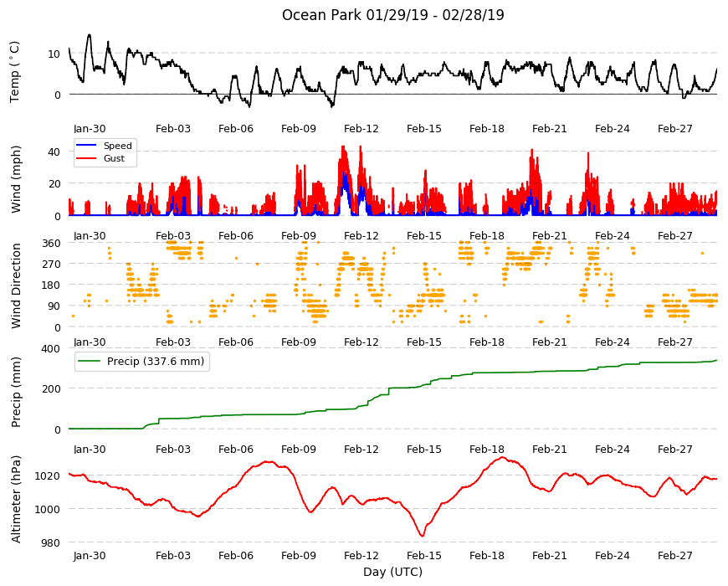Click the Temp (°C) axis label
This screenshot has height=586, width=728.
pyautogui.click(x=15, y=72)
